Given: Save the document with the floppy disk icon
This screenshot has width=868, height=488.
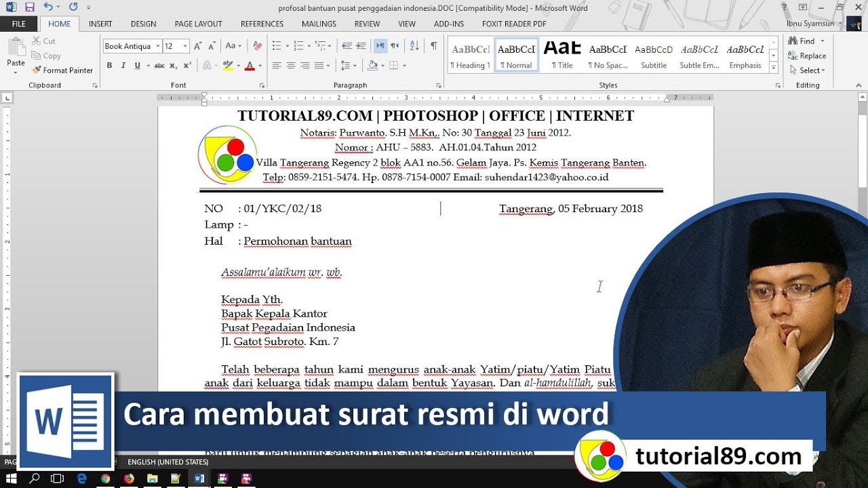Looking at the screenshot, I should [29, 7].
